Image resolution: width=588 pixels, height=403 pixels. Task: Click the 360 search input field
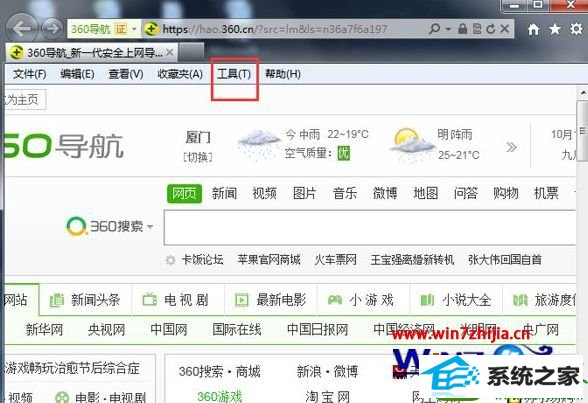click(x=370, y=228)
